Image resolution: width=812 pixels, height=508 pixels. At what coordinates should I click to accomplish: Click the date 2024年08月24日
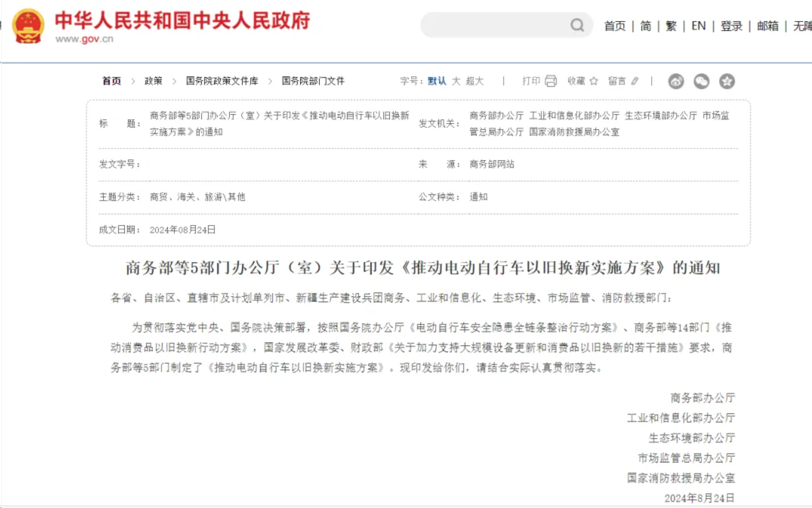(182, 230)
